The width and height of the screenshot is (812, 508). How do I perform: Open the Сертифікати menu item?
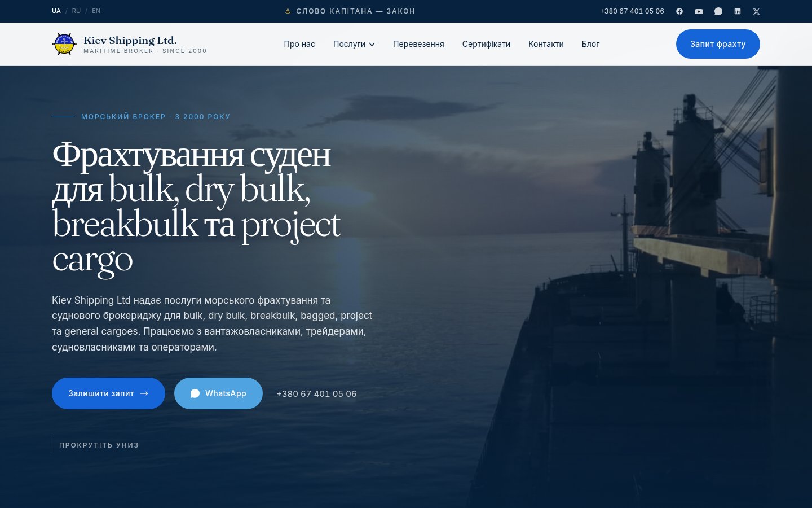[x=486, y=44]
